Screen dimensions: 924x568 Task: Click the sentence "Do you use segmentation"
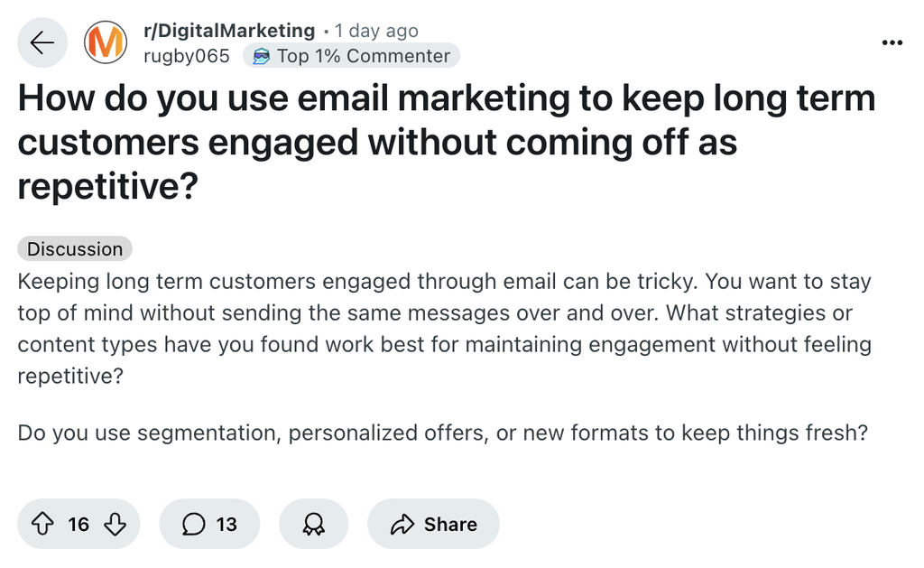coord(442,433)
